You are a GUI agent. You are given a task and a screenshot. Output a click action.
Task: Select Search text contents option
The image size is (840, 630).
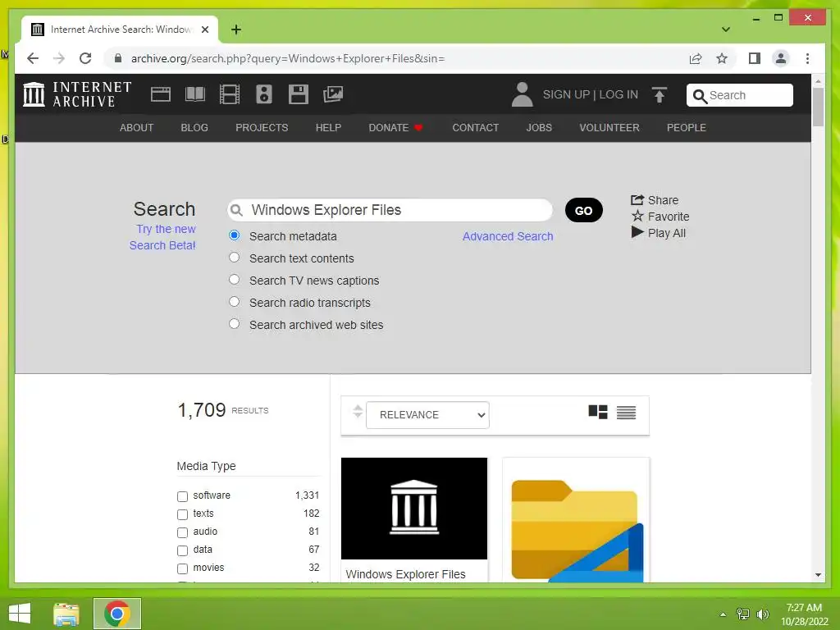click(234, 257)
